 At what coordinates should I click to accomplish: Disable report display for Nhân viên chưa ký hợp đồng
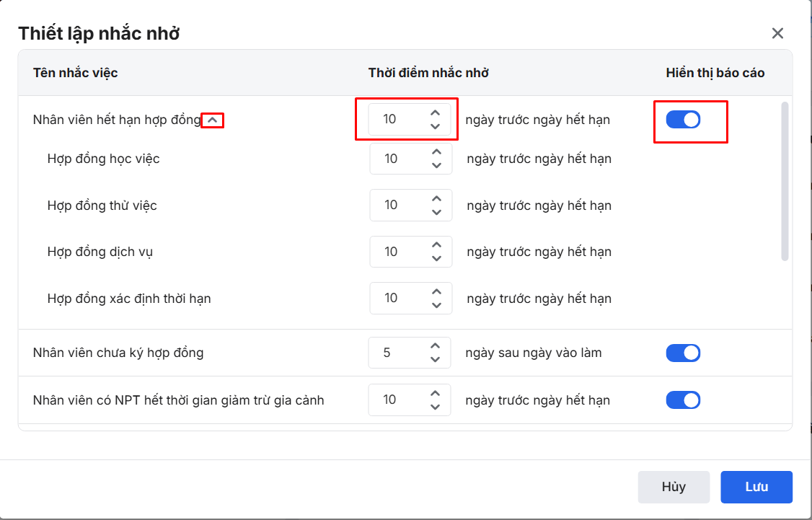click(683, 353)
